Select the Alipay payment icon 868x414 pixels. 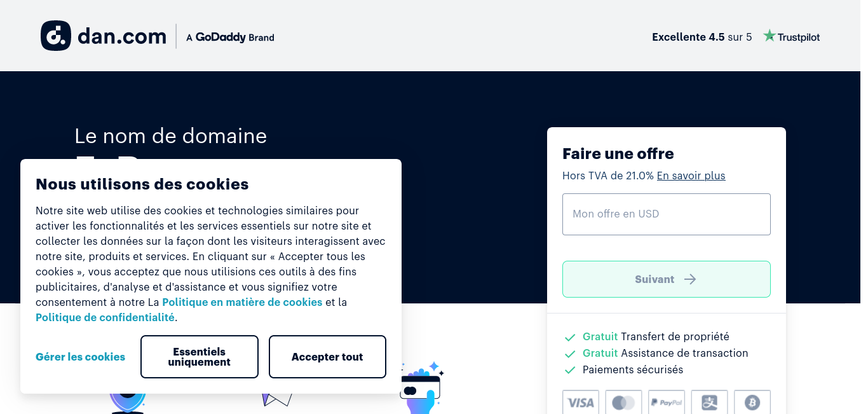click(709, 403)
